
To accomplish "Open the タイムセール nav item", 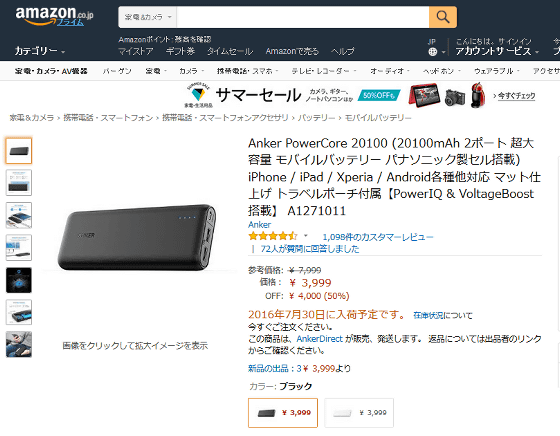I will coord(230,51).
